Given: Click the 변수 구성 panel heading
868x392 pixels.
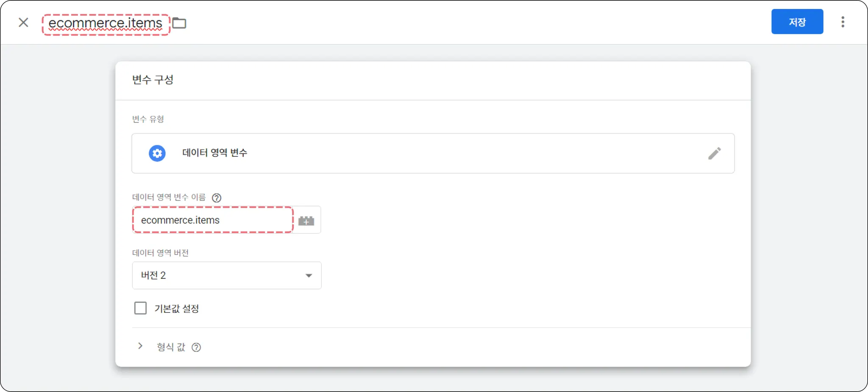Looking at the screenshot, I should tap(153, 80).
